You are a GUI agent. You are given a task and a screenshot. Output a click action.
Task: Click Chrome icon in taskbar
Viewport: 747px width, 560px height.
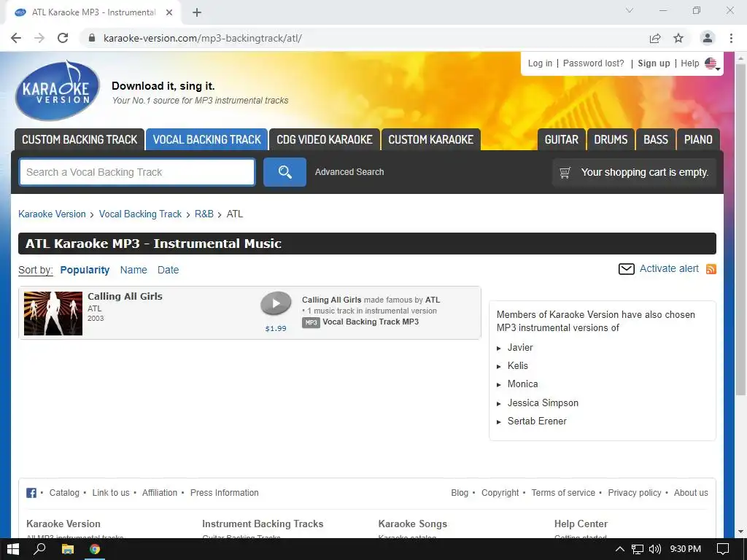(x=95, y=549)
